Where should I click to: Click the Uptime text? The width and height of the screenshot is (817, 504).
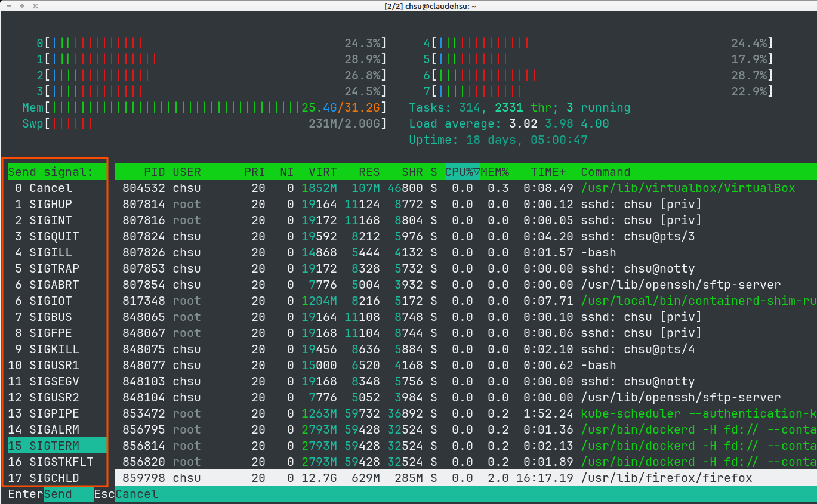coord(498,140)
